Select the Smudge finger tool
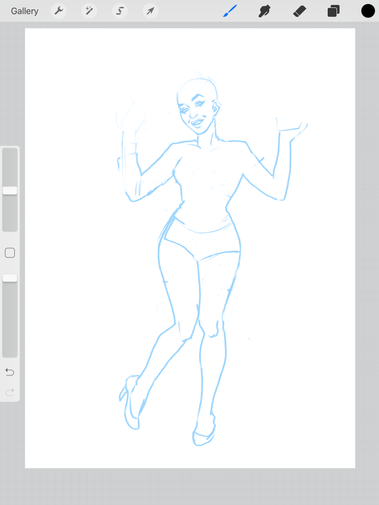379x505 pixels. click(264, 11)
